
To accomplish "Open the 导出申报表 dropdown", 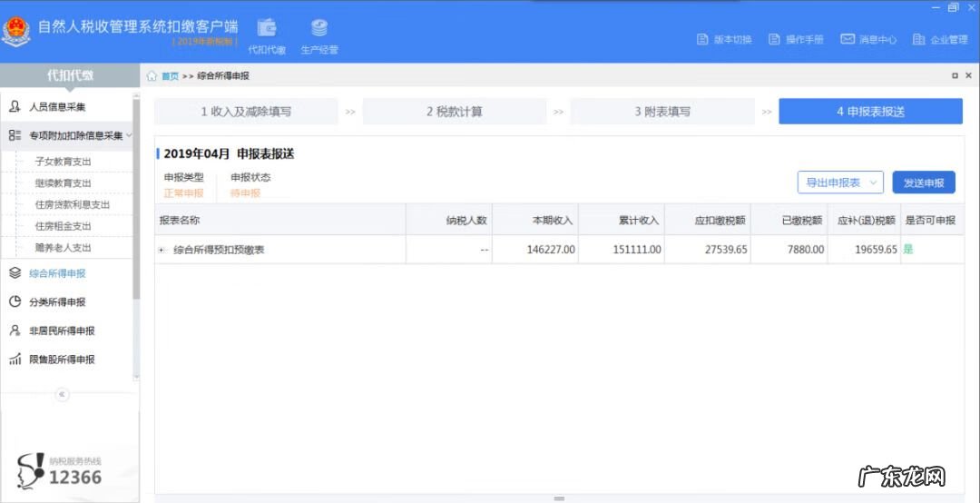I will [x=840, y=182].
